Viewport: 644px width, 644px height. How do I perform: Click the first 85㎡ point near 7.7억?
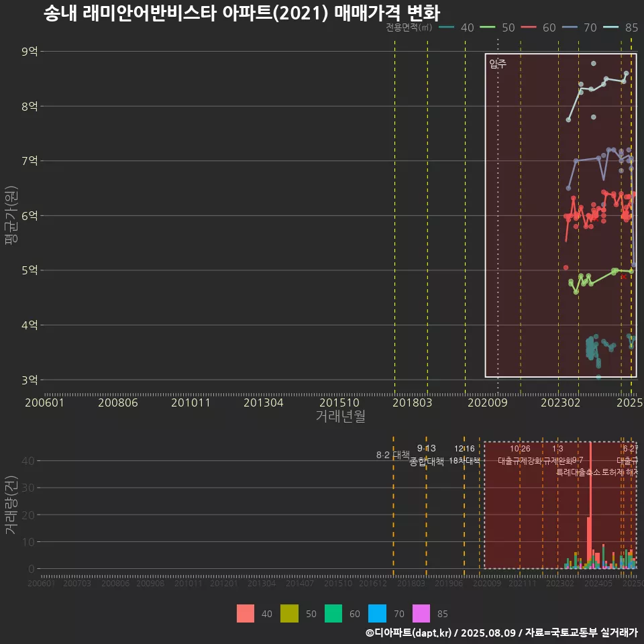(x=568, y=119)
